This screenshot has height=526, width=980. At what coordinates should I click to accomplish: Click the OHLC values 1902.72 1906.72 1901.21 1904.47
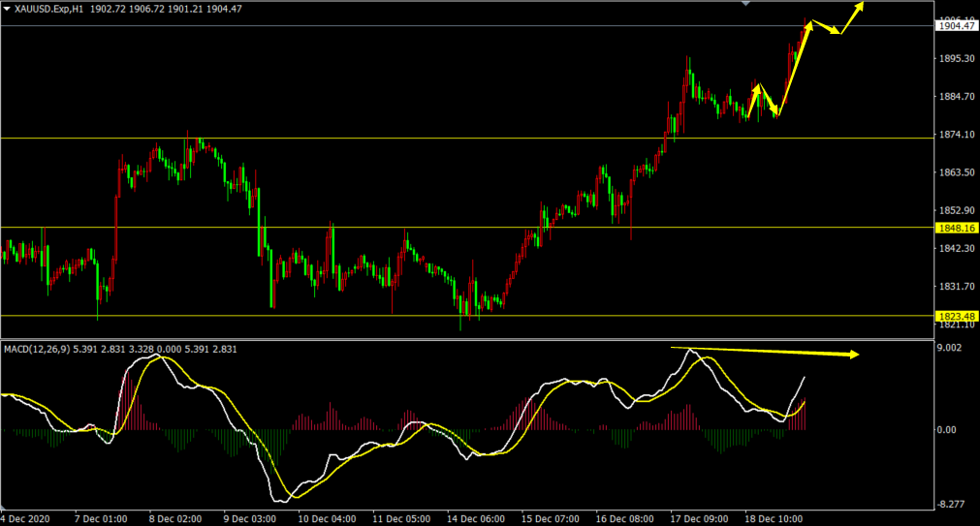(x=166, y=9)
